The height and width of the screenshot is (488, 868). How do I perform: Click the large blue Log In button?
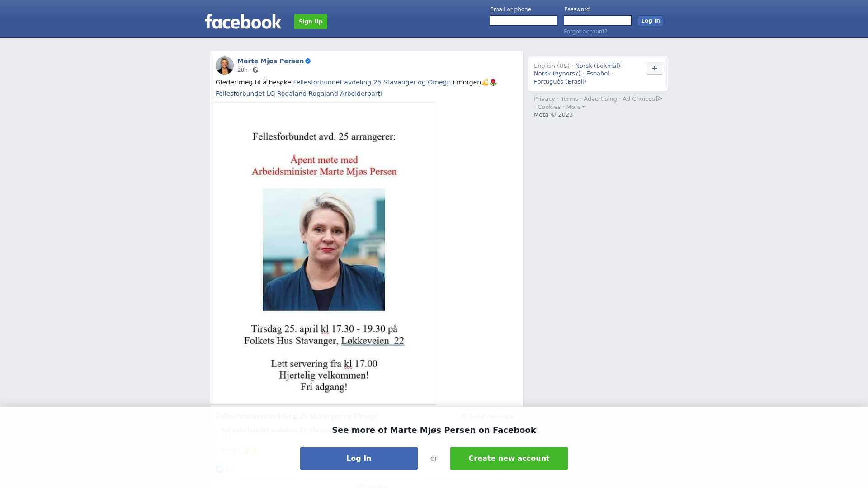359,459
